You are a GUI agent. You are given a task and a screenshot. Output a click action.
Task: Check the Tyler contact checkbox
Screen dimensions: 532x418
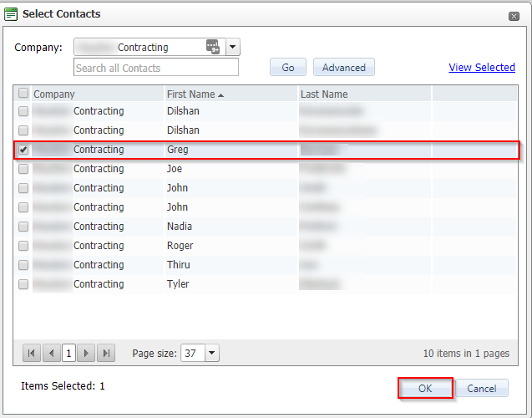pos(23,284)
